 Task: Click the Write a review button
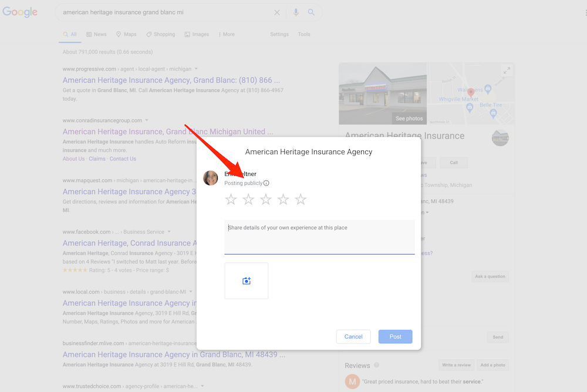tap(456, 365)
